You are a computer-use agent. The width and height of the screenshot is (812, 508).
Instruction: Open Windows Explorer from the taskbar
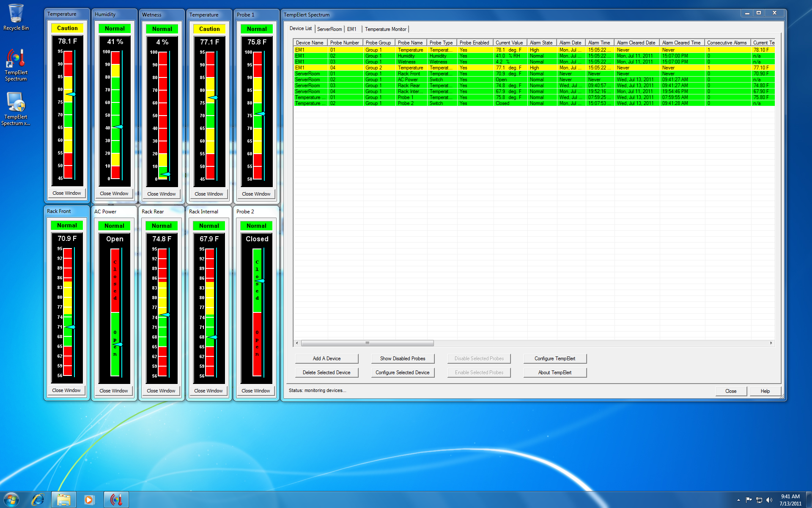coord(64,500)
